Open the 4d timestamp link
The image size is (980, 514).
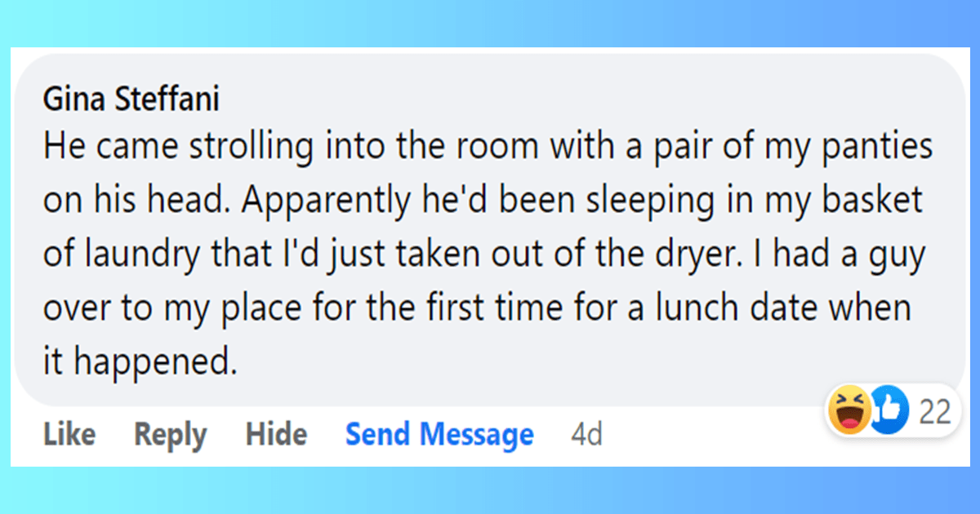pyautogui.click(x=586, y=435)
